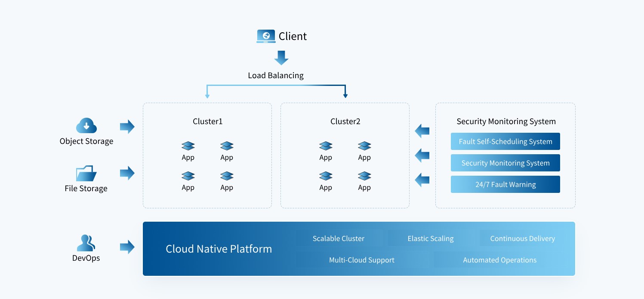The height and width of the screenshot is (299, 644).
Task: Select the Fault Self-Scheduling System bar
Action: [505, 141]
